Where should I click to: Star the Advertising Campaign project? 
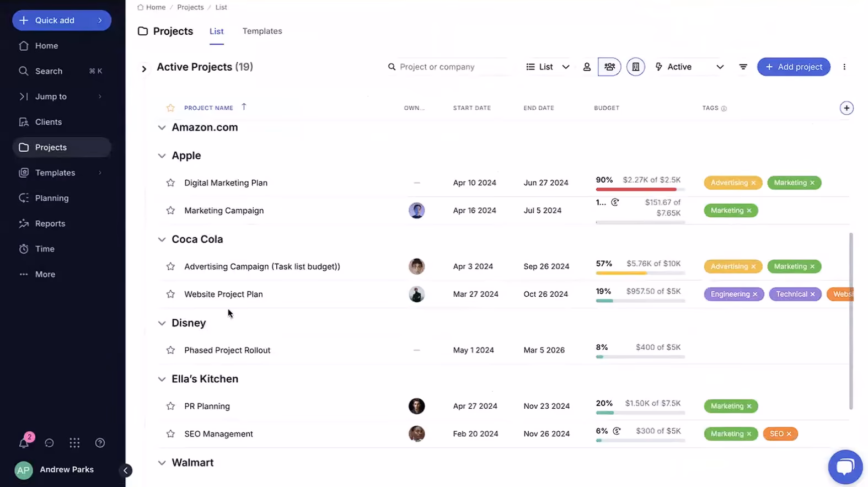pyautogui.click(x=170, y=266)
